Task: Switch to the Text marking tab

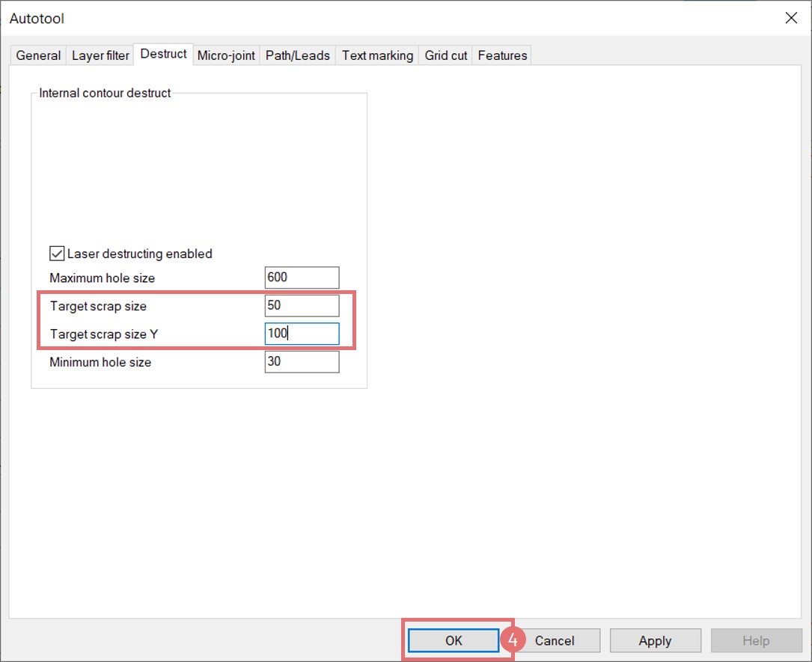Action: point(377,56)
